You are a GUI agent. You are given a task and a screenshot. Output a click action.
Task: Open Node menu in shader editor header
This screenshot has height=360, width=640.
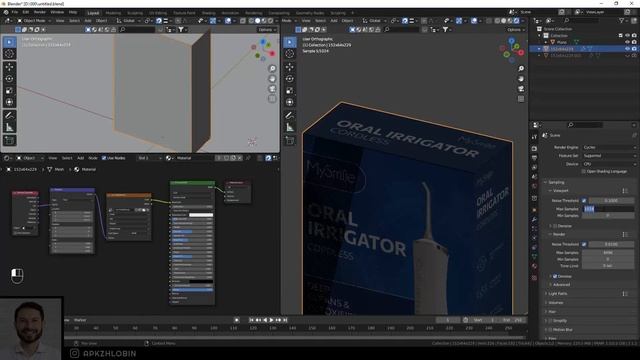click(x=93, y=158)
